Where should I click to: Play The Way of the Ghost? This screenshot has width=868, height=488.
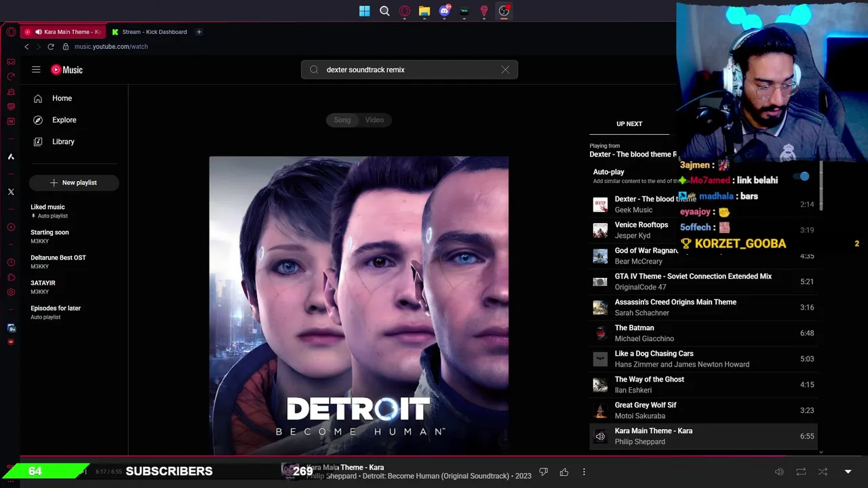pyautogui.click(x=703, y=385)
